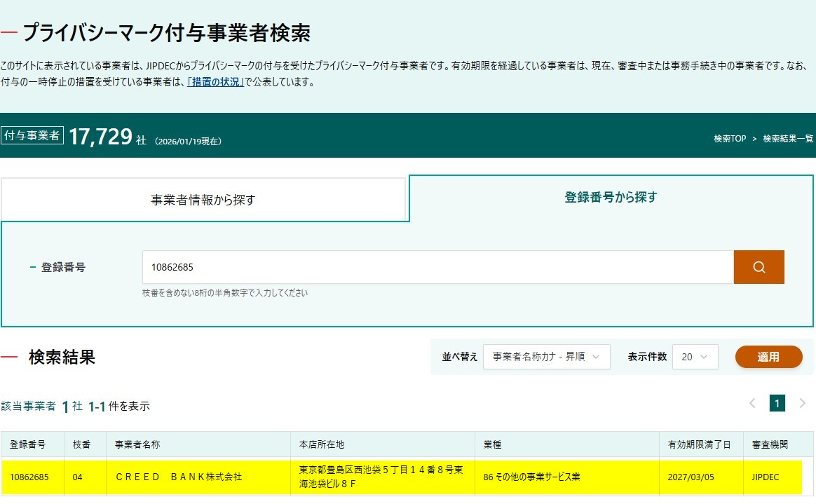Click the （2026/01/19現在） date text
The width and height of the screenshot is (816, 504).
point(188,142)
